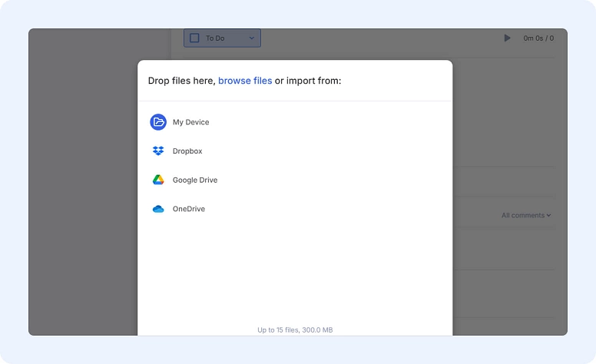Select the My Device text label

pyautogui.click(x=190, y=122)
